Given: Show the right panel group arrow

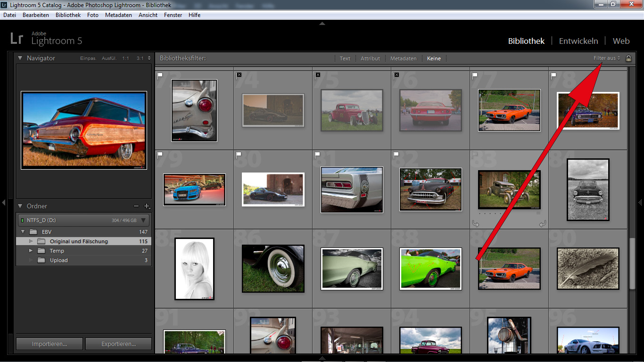Looking at the screenshot, I should tap(640, 203).
